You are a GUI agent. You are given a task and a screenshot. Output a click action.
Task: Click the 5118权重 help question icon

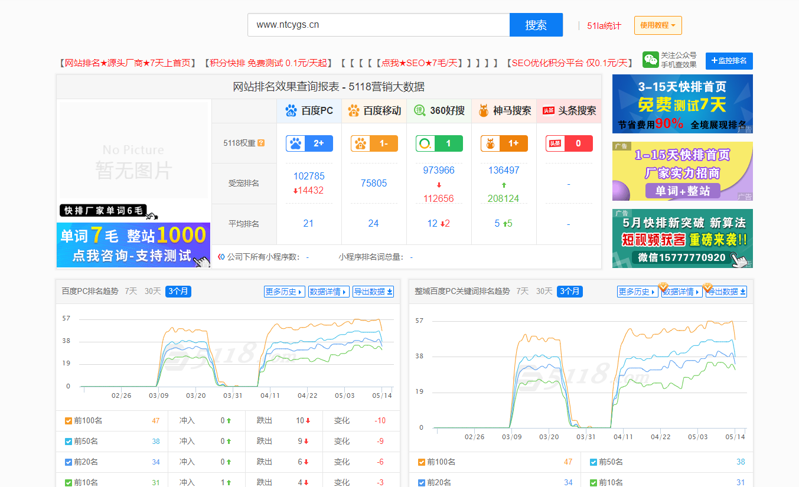[262, 143]
